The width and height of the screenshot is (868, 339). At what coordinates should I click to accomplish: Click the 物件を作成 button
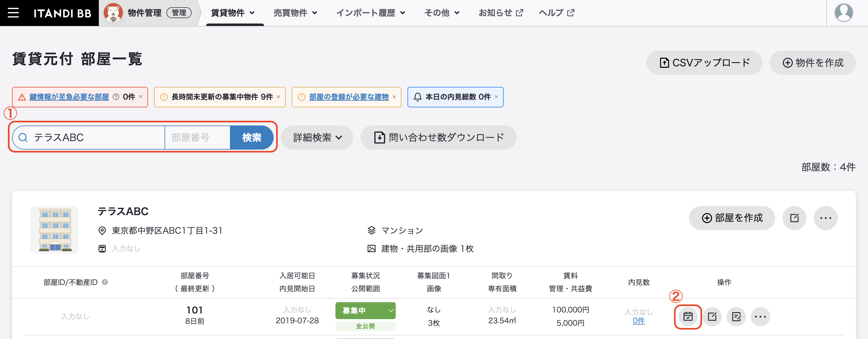point(813,63)
